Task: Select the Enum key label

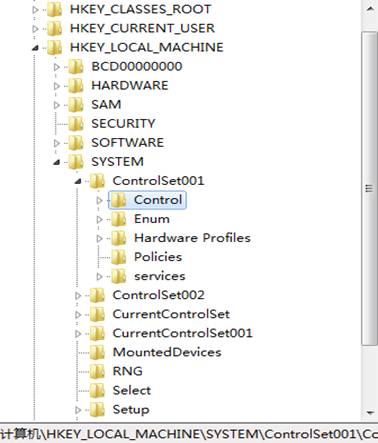Action: [x=152, y=219]
